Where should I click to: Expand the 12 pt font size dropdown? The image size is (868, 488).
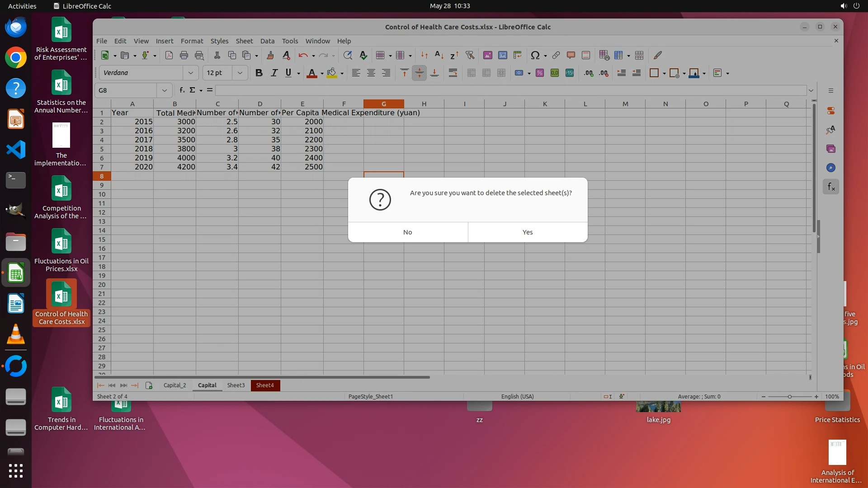240,73
